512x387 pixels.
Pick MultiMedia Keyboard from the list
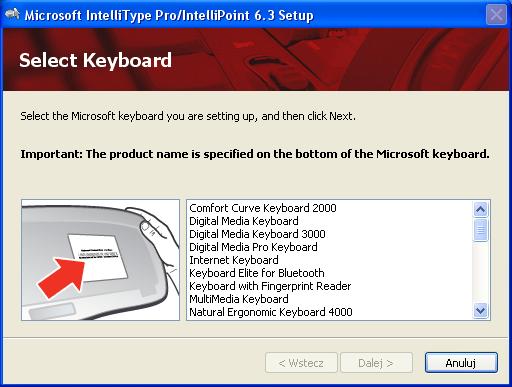239,299
